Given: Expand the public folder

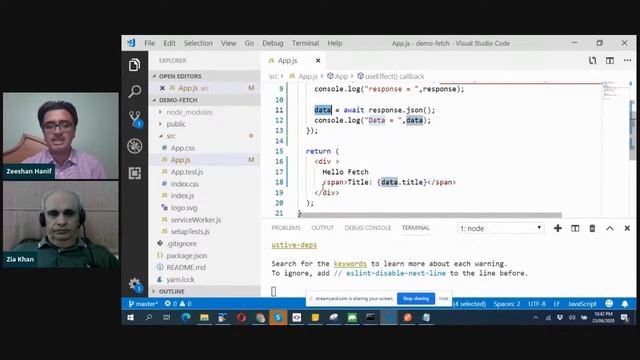Looking at the screenshot, I should (176, 124).
